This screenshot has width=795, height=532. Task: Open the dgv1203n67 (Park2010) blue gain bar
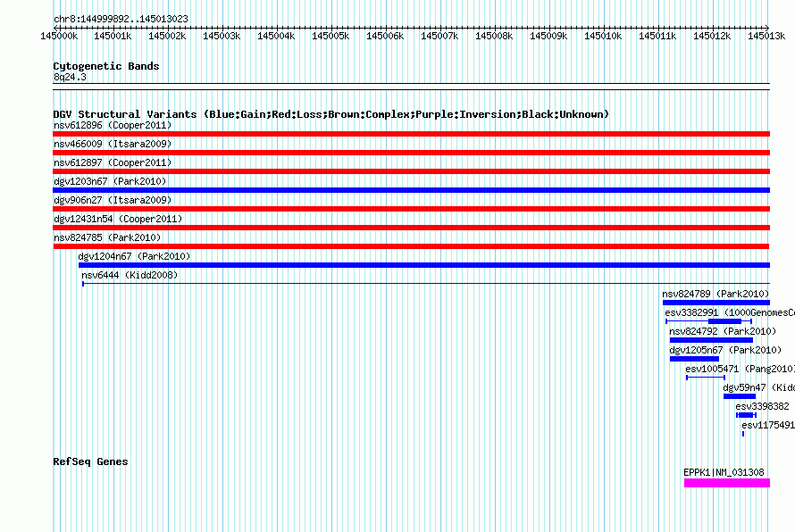click(x=411, y=190)
